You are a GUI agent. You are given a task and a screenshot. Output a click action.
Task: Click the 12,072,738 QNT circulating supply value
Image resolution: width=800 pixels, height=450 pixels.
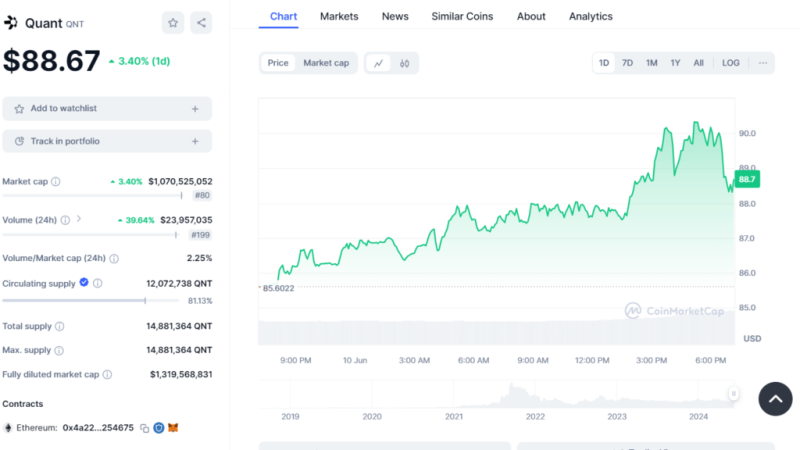(x=179, y=284)
